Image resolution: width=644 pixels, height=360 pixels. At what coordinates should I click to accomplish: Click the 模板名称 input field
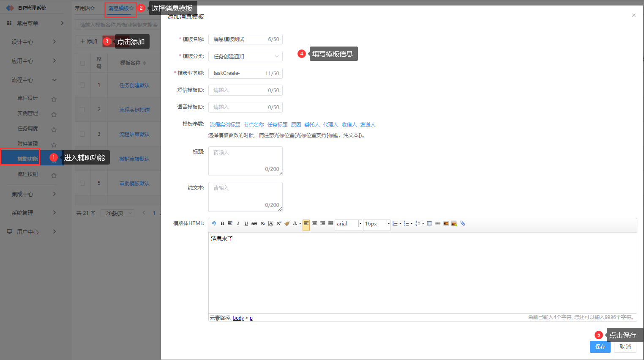(x=245, y=39)
